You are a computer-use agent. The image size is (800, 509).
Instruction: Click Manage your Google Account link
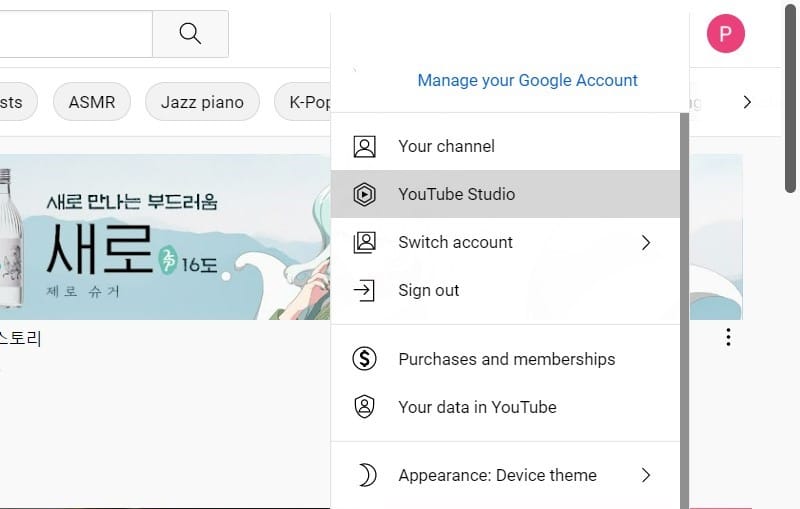(x=528, y=80)
